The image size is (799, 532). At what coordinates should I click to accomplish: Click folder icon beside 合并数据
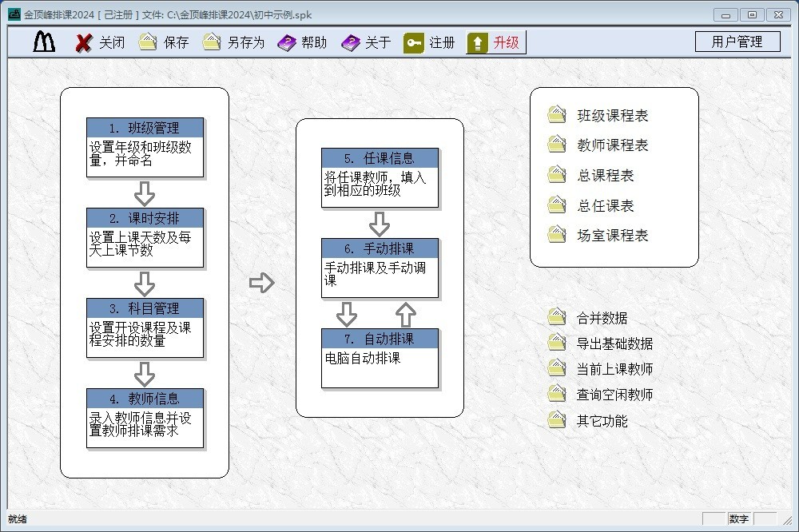[x=557, y=317]
